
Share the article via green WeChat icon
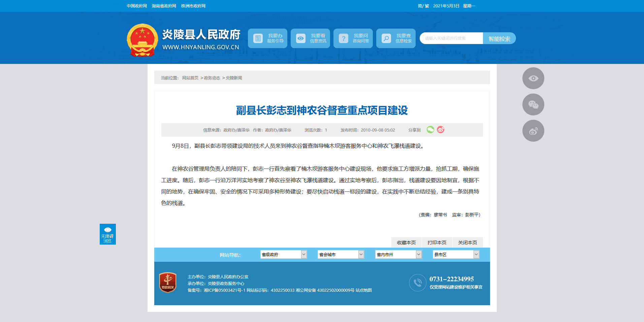(430, 130)
